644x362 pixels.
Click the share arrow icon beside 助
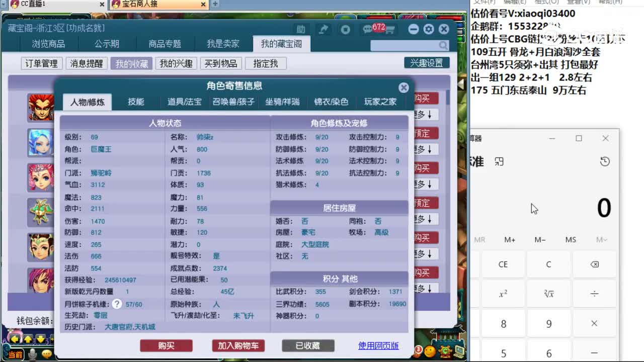coord(324,29)
